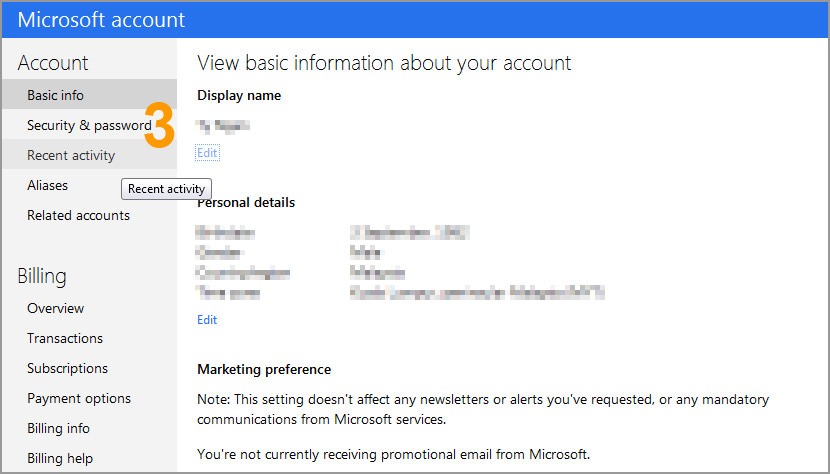The width and height of the screenshot is (830, 474).
Task: Click the Marketing preference heading
Action: 264,369
